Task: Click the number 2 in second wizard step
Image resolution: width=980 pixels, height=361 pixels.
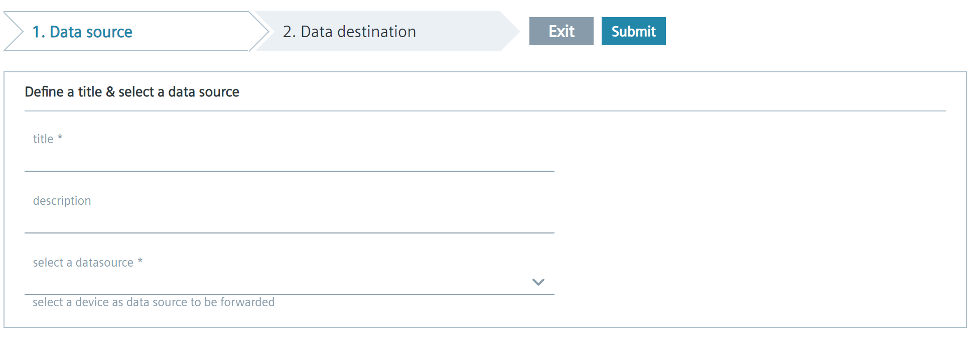Action: click(x=287, y=32)
